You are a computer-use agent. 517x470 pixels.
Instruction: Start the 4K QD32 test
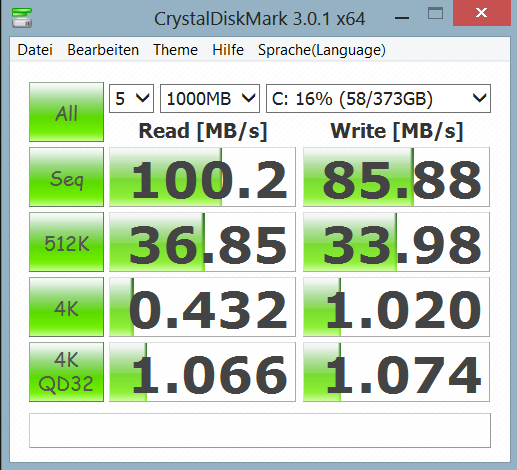(x=66, y=372)
